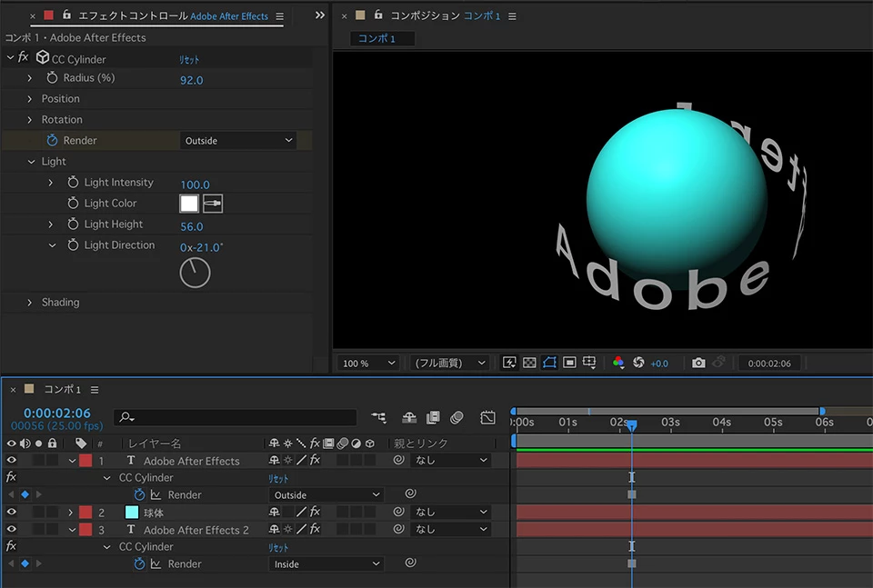Open the show channel RGB icon
The image size is (873, 588).
tap(618, 363)
